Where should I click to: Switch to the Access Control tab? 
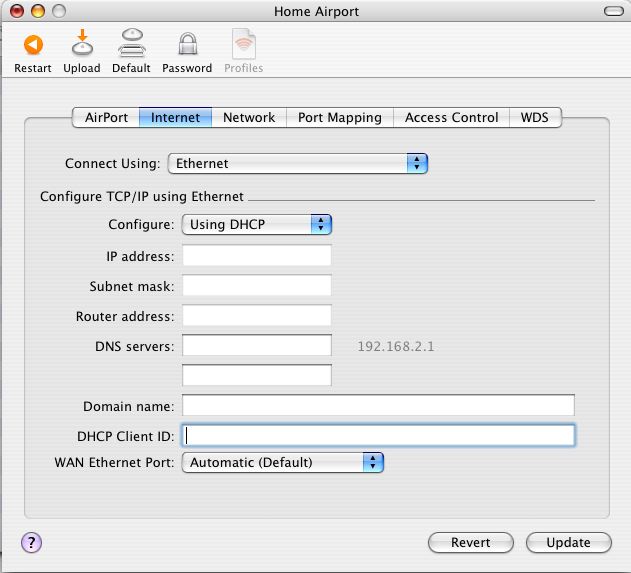[x=452, y=117]
